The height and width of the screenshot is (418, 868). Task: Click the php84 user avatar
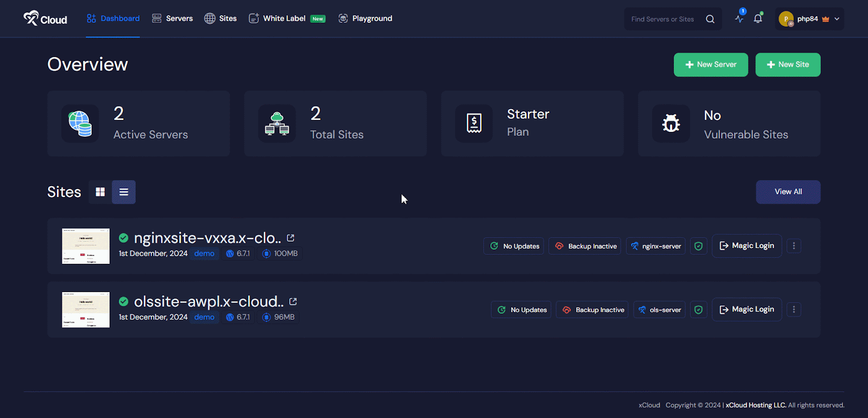pos(786,19)
